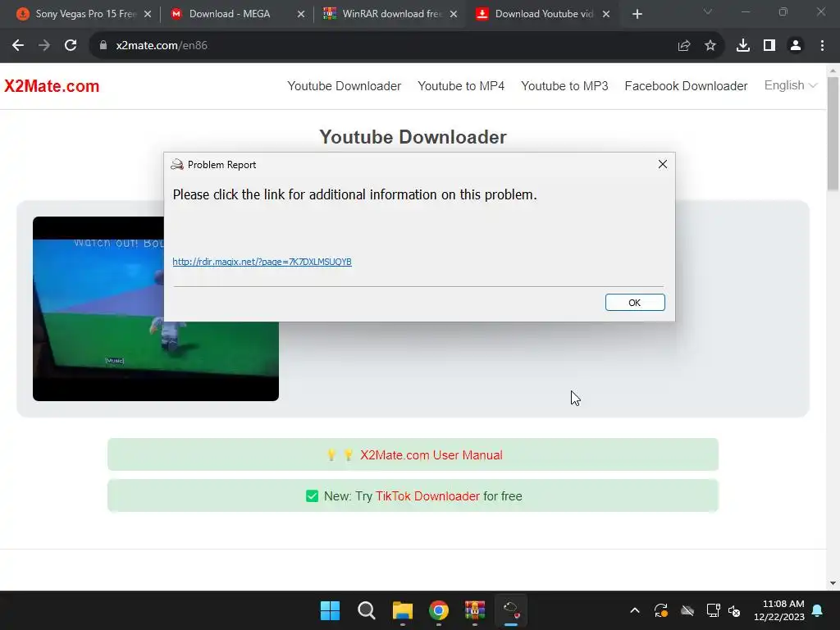Screen dimensions: 840x630
Task: Click the Problem Report dialog title icon
Action: click(x=177, y=164)
